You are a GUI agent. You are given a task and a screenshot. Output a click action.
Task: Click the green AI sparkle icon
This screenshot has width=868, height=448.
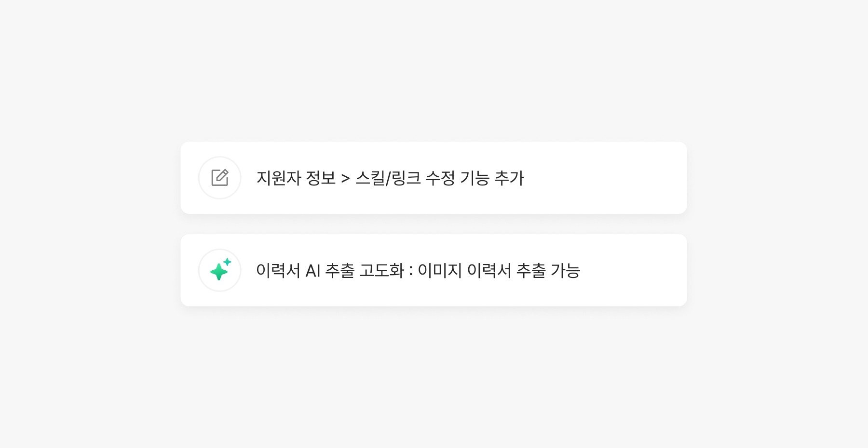220,270
